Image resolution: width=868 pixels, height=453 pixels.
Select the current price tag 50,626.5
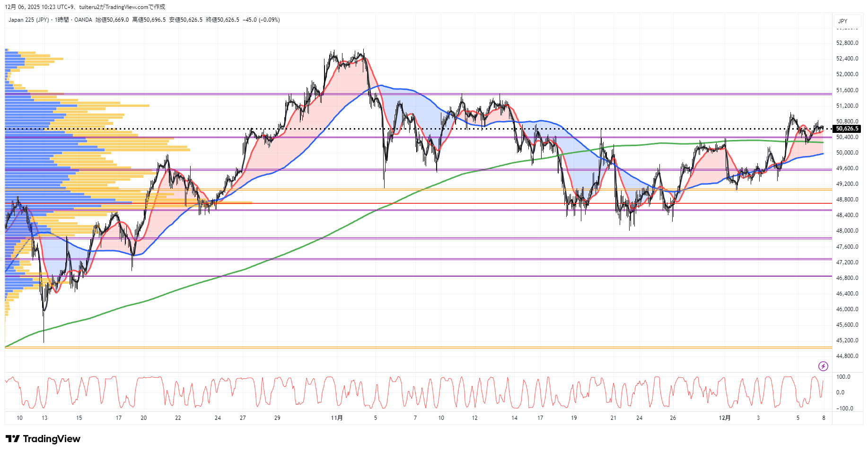pos(847,129)
